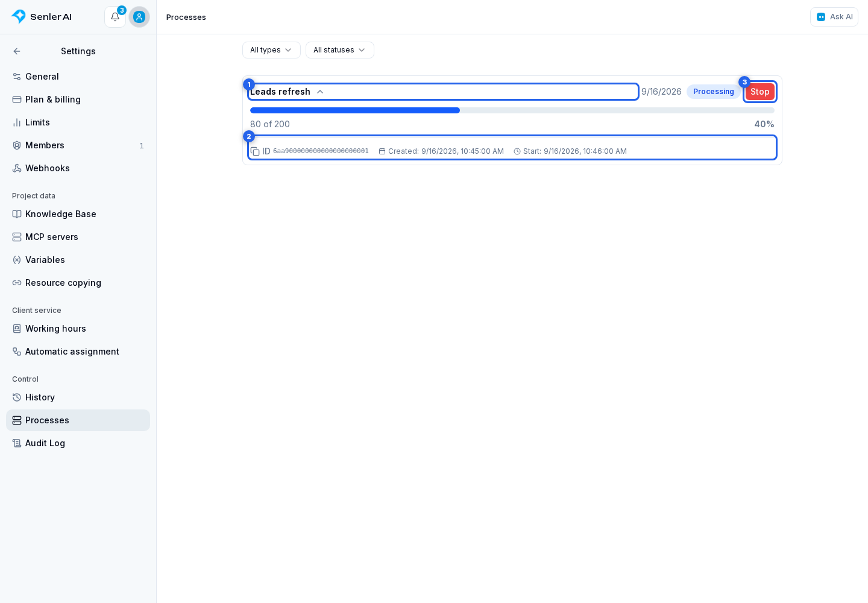Image resolution: width=868 pixels, height=603 pixels.
Task: View History page
Action: 78,397
